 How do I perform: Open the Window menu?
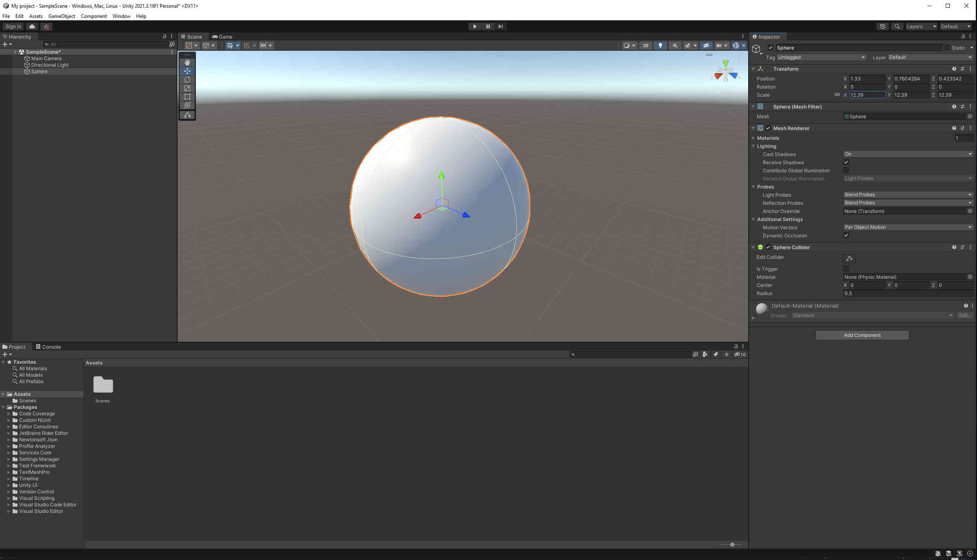pyautogui.click(x=121, y=16)
